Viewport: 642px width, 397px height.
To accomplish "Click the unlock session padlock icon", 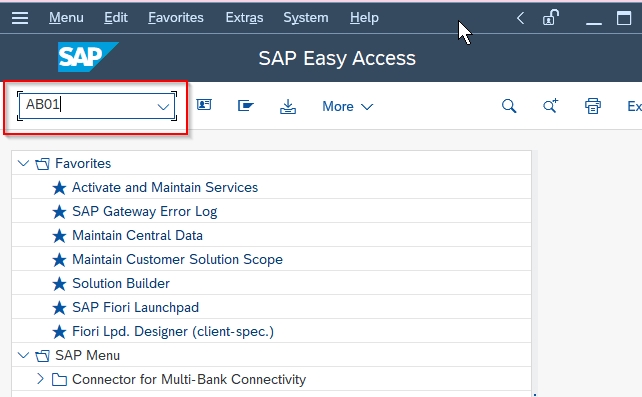I will (x=551, y=18).
